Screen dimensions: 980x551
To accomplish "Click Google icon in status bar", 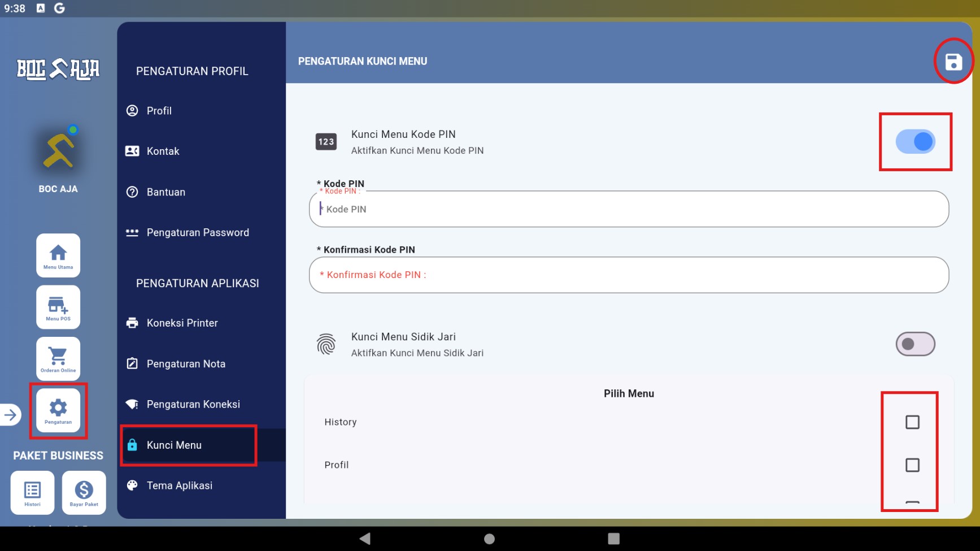I will tap(59, 8).
